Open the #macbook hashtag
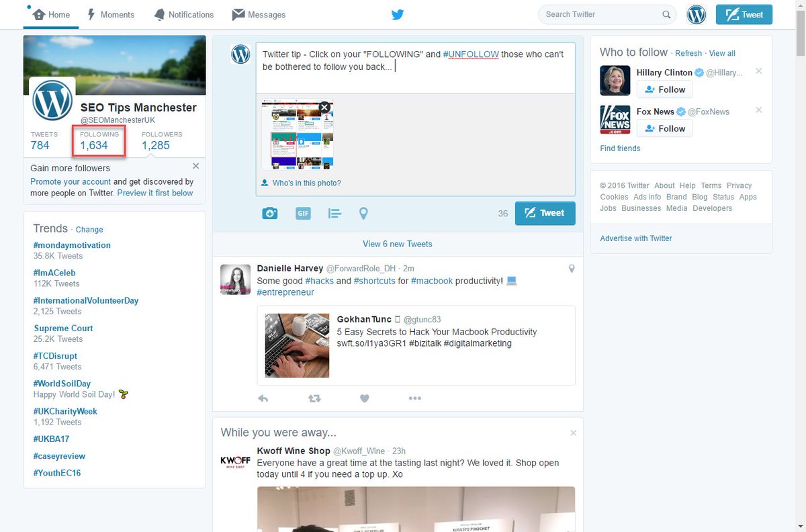The height and width of the screenshot is (532, 806). pyautogui.click(x=432, y=281)
